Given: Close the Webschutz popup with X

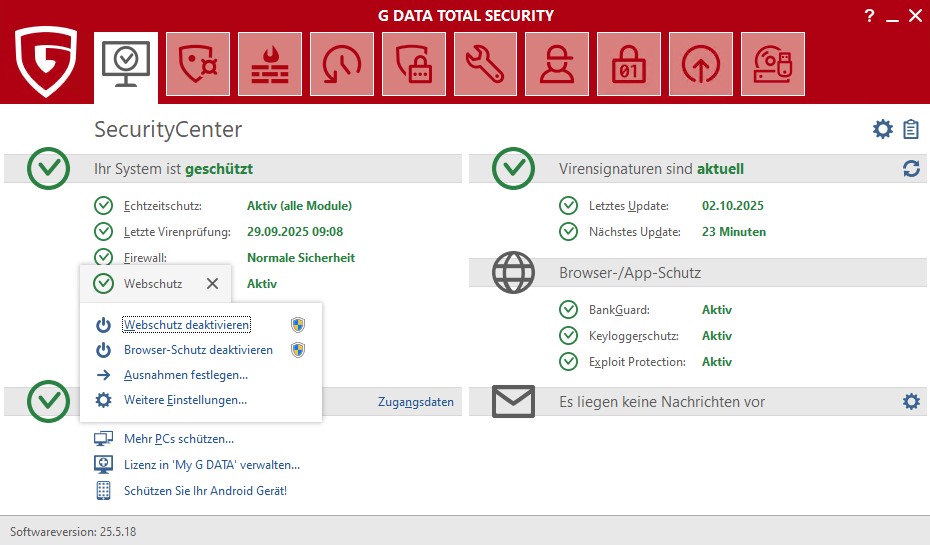Looking at the screenshot, I should (212, 284).
